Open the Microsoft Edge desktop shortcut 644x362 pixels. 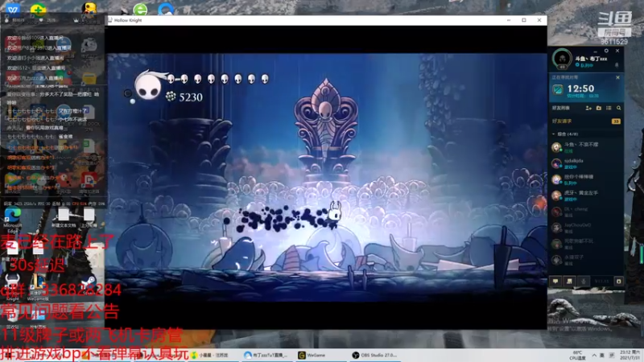(12, 218)
